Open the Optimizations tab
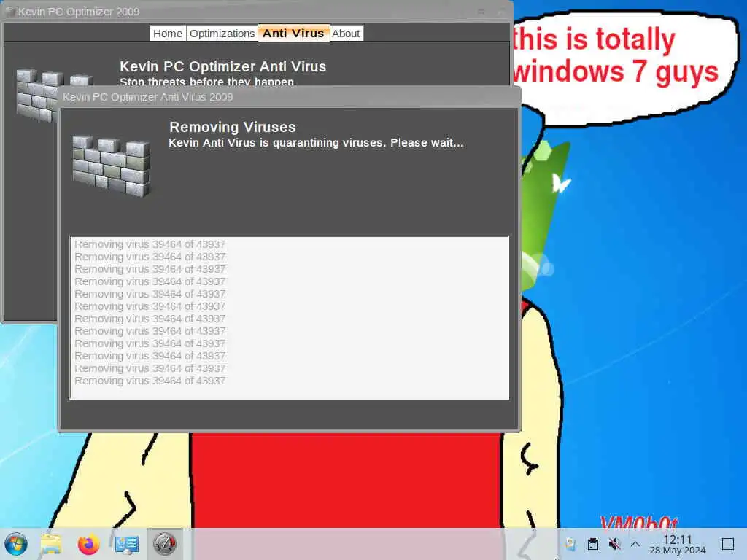This screenshot has height=560, width=747. pyautogui.click(x=222, y=34)
